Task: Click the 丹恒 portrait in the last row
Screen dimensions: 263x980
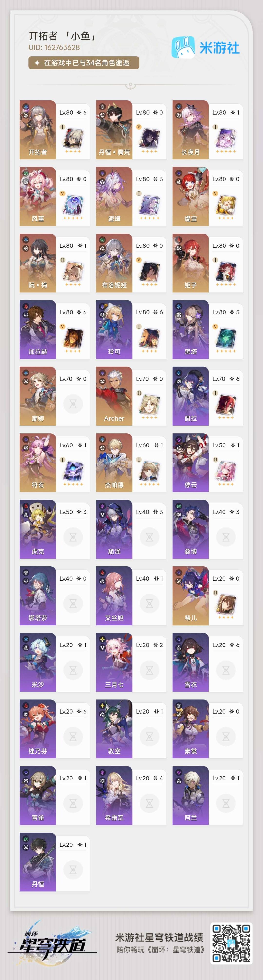Action: click(38, 862)
